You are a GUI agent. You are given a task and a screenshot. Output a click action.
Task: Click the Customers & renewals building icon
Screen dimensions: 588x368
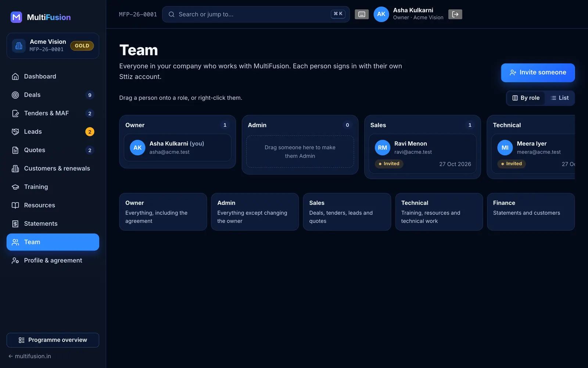click(x=15, y=169)
